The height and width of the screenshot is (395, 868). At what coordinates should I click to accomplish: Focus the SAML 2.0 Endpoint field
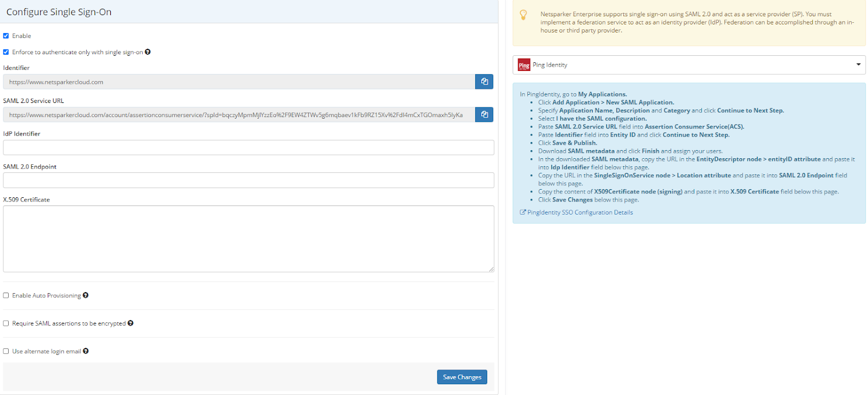click(248, 180)
